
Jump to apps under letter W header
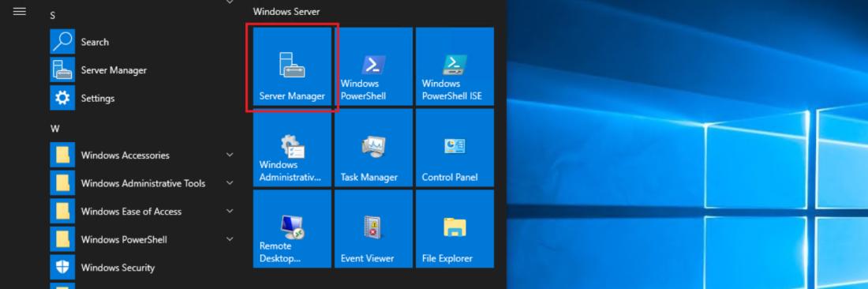(54, 129)
